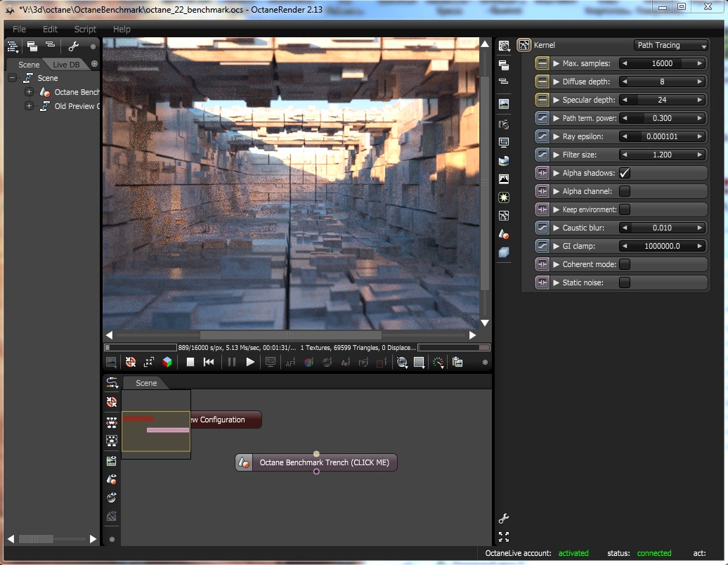Enable the Alpha channel checkbox

click(x=625, y=191)
